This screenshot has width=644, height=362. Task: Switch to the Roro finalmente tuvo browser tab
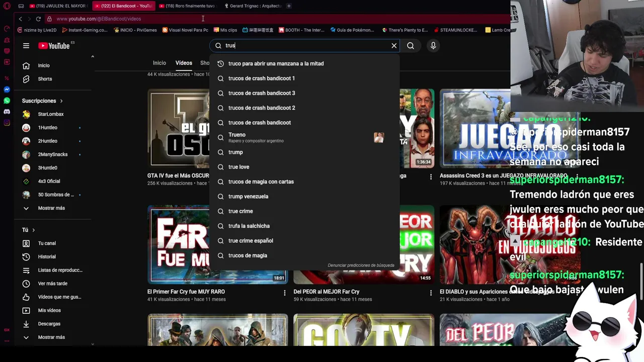[187, 6]
